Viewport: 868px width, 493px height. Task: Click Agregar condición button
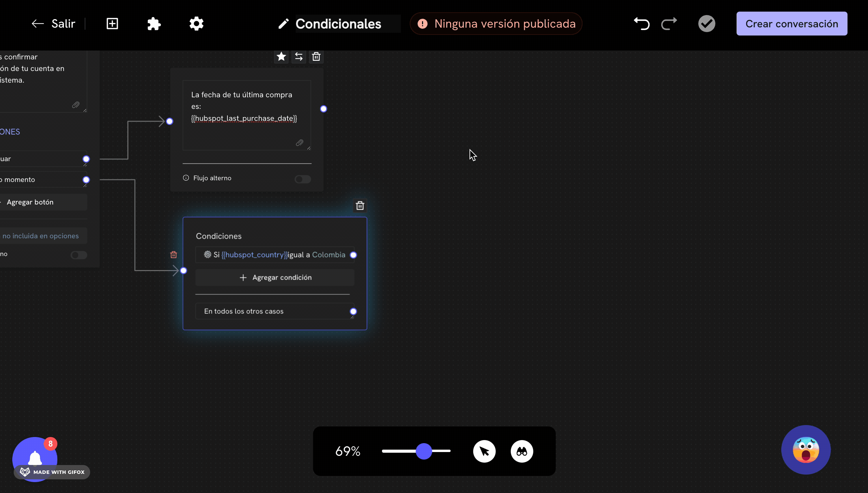pos(275,278)
